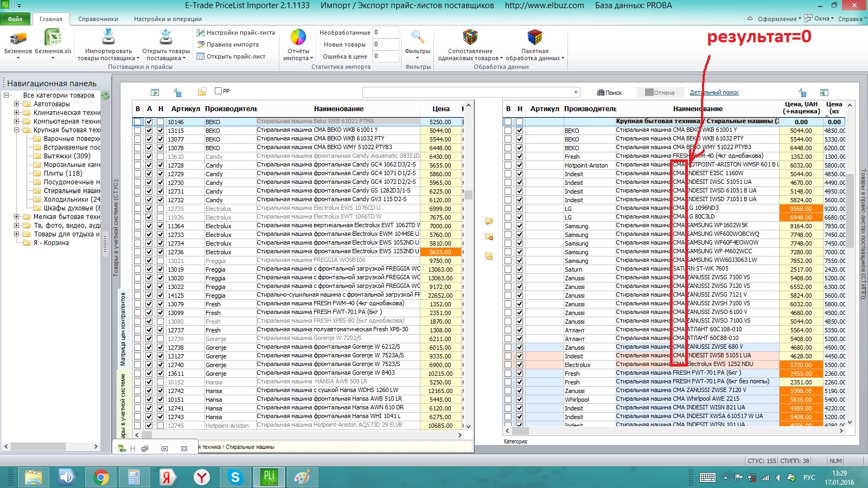Image resolution: width=868 pixels, height=488 pixels.
Task: Toggle the PP checkbox
Action: coord(219,91)
